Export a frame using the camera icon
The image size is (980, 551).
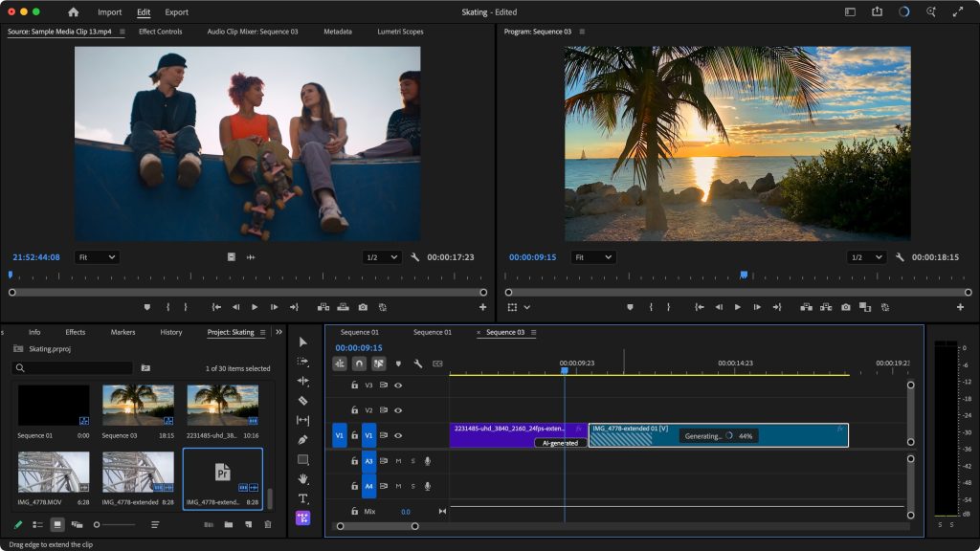[x=844, y=307]
